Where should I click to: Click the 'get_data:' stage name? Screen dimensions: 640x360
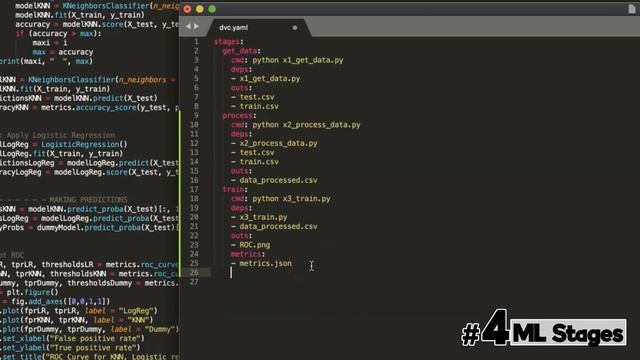241,51
